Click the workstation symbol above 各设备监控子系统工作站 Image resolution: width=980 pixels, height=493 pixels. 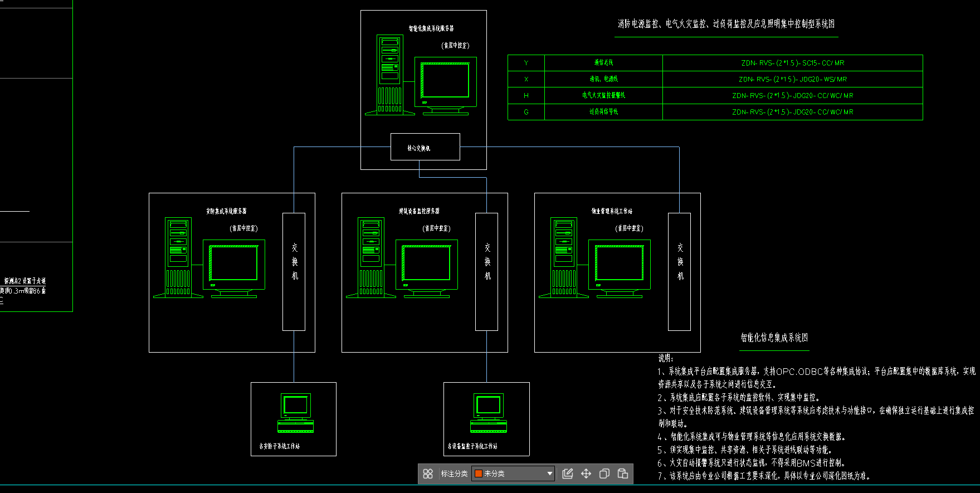489,413
